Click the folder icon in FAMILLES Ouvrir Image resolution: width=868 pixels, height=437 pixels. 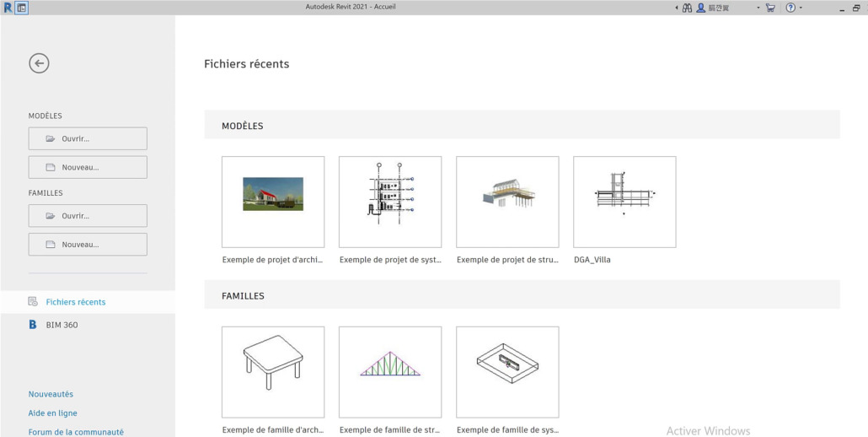[x=51, y=215]
